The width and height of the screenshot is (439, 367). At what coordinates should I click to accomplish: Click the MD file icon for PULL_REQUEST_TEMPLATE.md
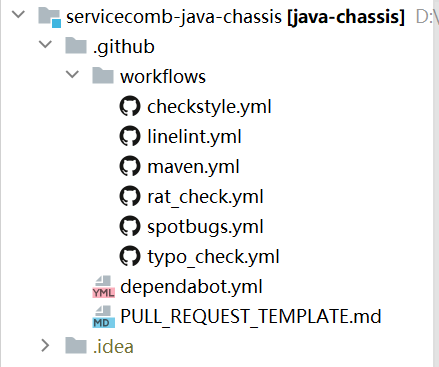pos(103,317)
